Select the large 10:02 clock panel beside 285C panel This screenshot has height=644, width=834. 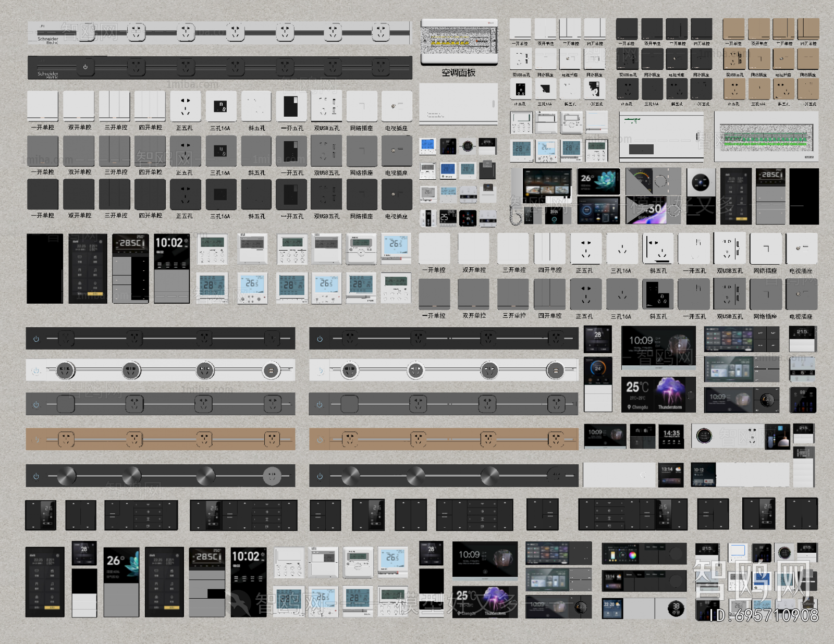tap(171, 268)
